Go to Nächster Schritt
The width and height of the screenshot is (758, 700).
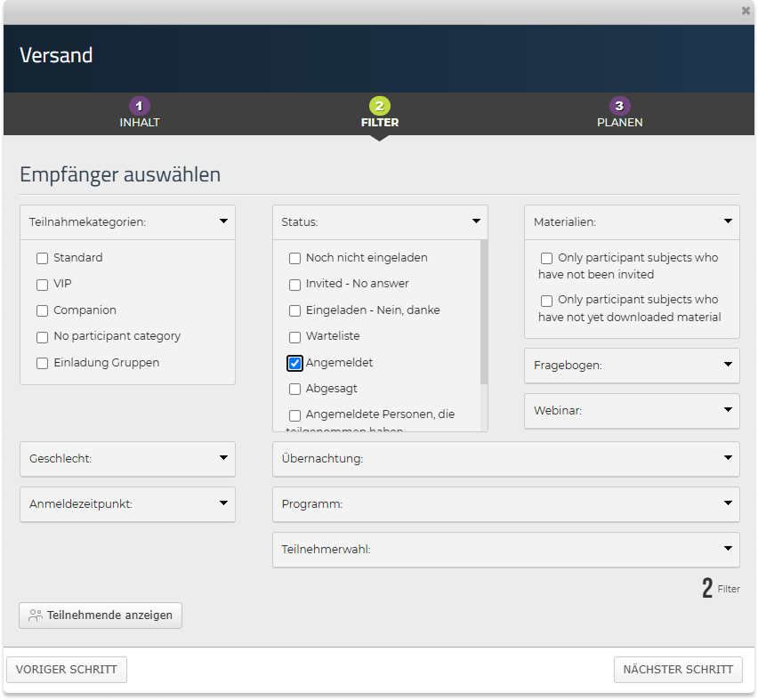click(678, 670)
